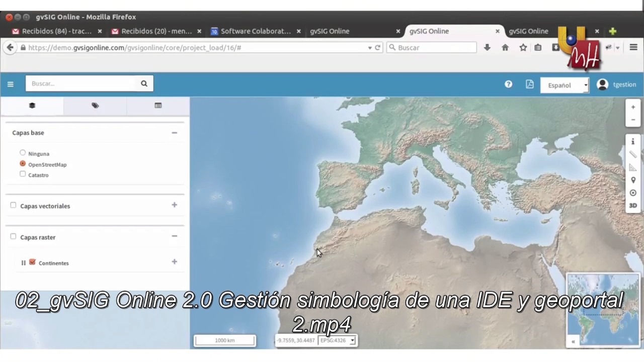Switch to the results table tab

coord(158,106)
